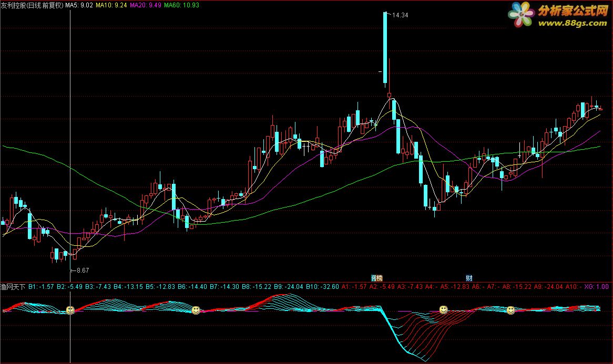
Task: Click the B1: -1.57 value
Action: click(x=41, y=287)
